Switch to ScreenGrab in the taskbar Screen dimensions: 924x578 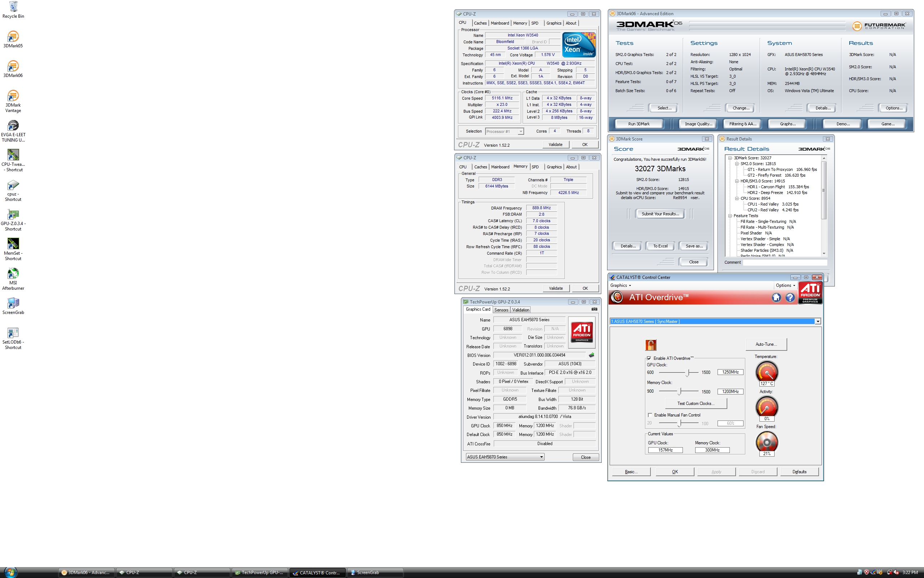coord(375,573)
